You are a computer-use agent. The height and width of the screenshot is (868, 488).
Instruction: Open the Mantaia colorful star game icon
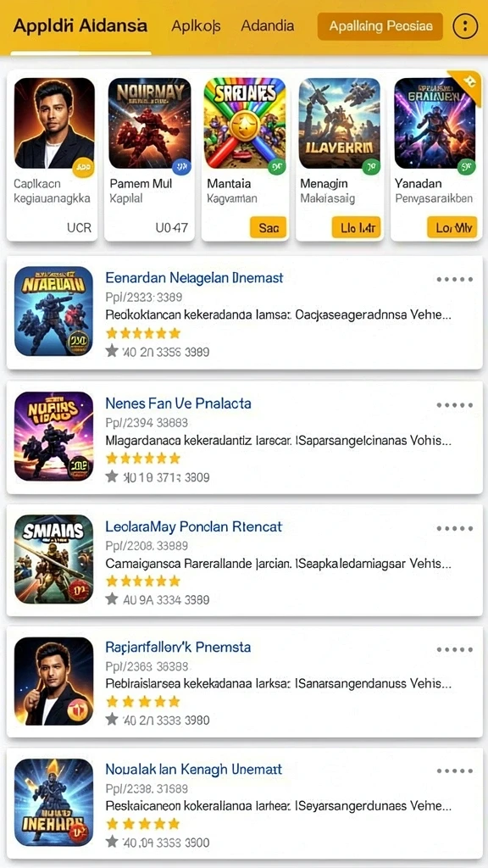245,123
